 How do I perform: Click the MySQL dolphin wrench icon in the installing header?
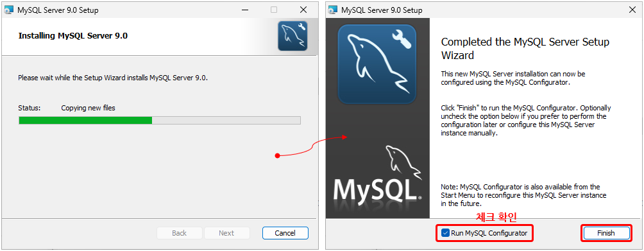click(292, 36)
